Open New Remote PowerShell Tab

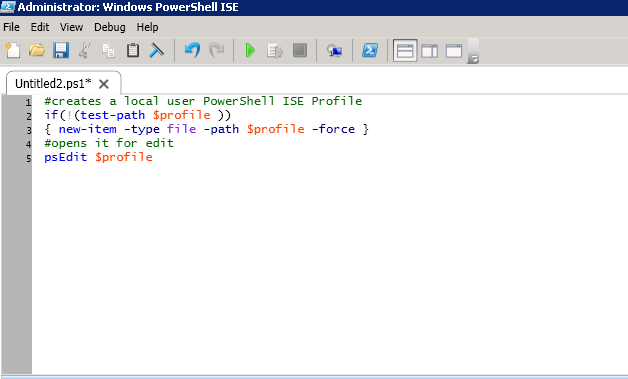pyautogui.click(x=334, y=50)
